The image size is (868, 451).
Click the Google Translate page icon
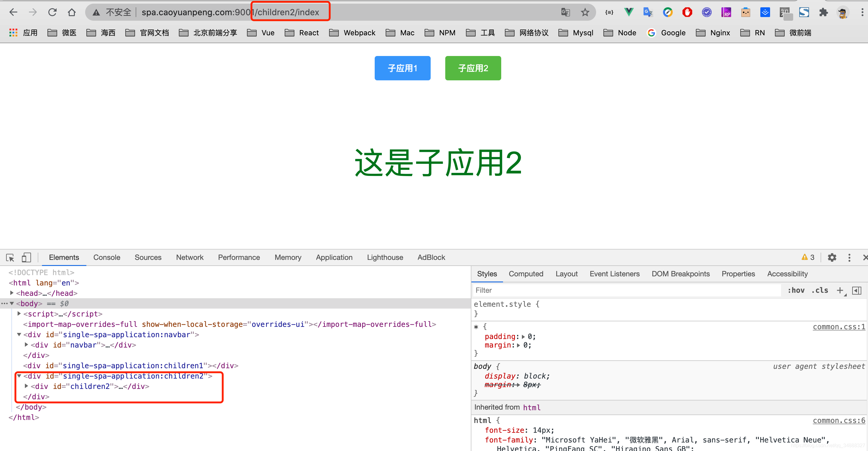pyautogui.click(x=565, y=12)
